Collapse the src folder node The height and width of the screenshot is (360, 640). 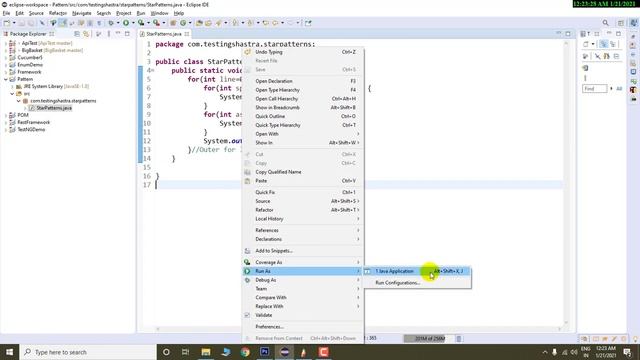(12, 93)
